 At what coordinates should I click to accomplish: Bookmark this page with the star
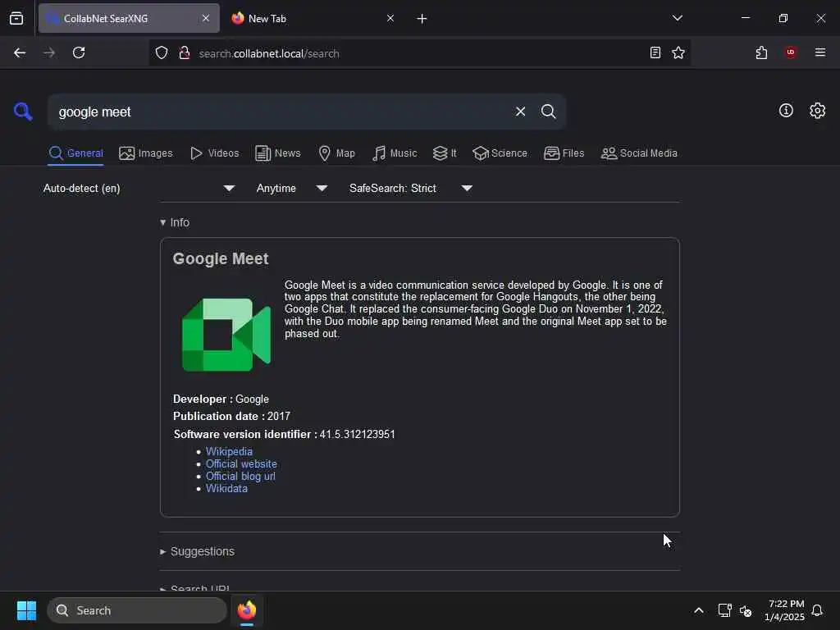pyautogui.click(x=678, y=52)
